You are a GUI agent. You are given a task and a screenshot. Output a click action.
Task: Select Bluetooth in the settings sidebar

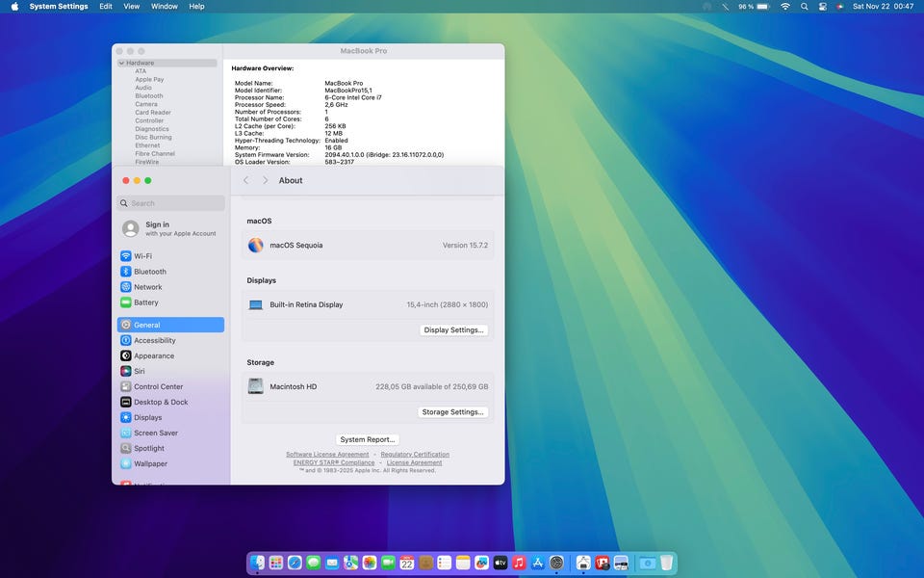149,272
